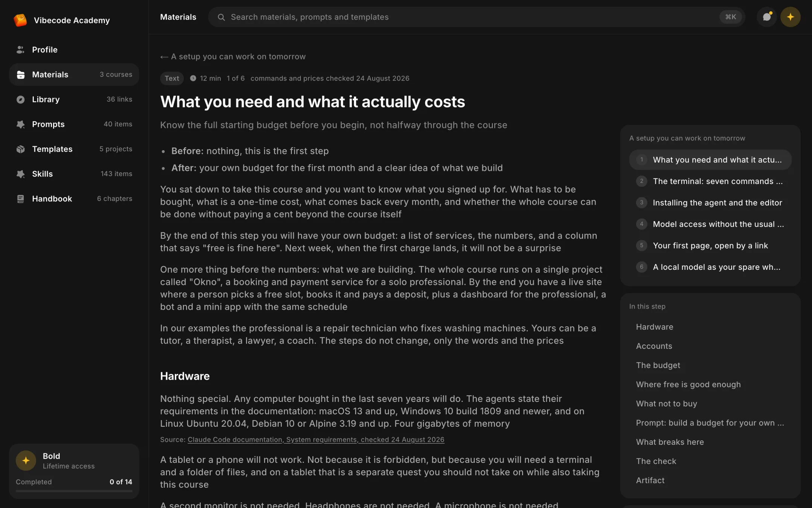
Task: Click the gold star avatar in top bar
Action: click(x=791, y=17)
